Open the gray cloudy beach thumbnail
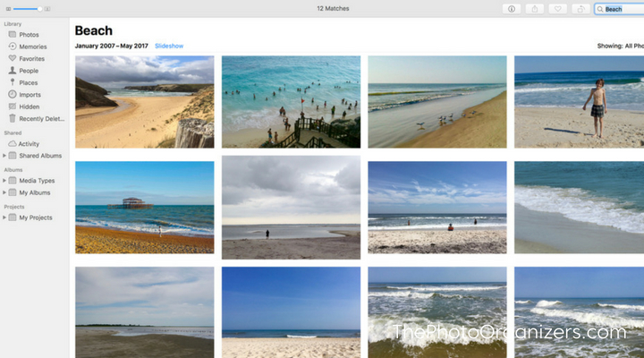Image resolution: width=644 pixels, height=358 pixels. point(292,208)
